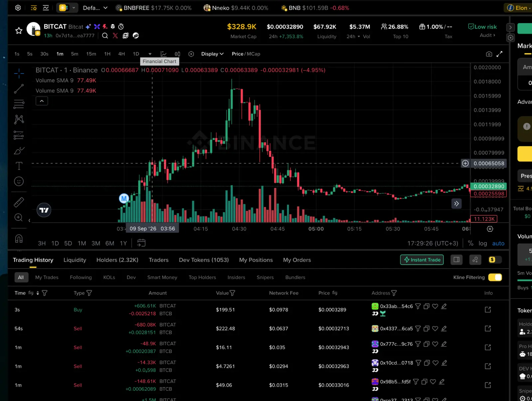Viewport: 532px width, 401px height.
Task: Open settings gear in top bar
Action: pyautogui.click(x=18, y=8)
